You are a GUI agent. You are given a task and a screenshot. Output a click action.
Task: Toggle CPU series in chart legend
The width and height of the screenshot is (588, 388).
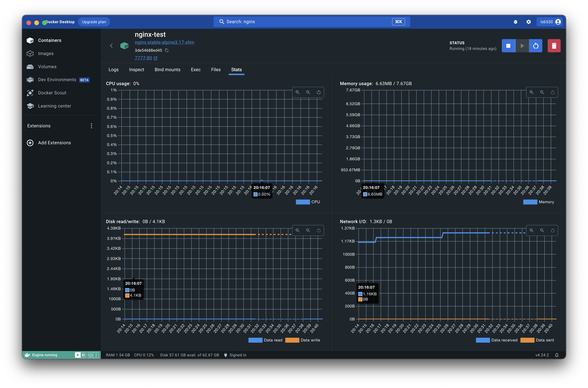(308, 202)
